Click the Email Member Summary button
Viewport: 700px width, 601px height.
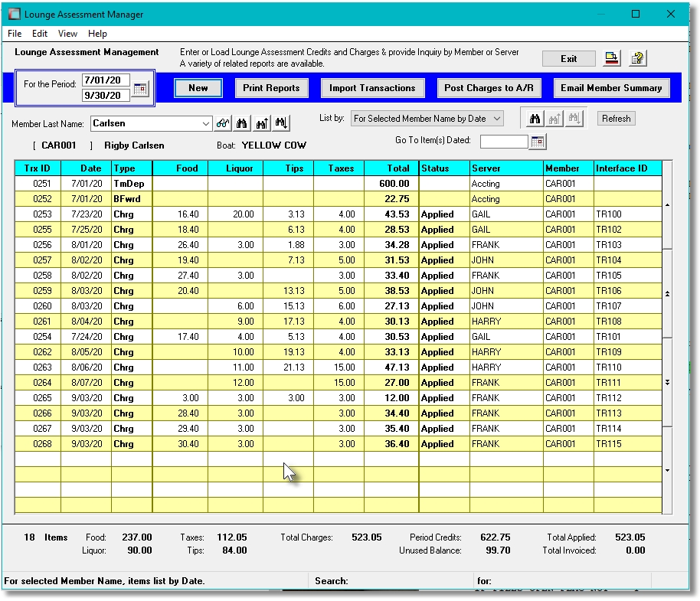611,87
